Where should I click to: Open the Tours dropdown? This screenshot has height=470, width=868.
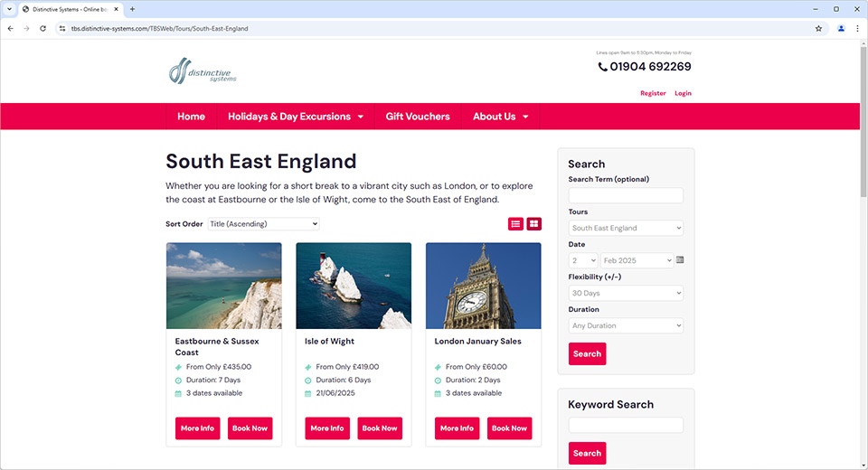click(x=626, y=228)
